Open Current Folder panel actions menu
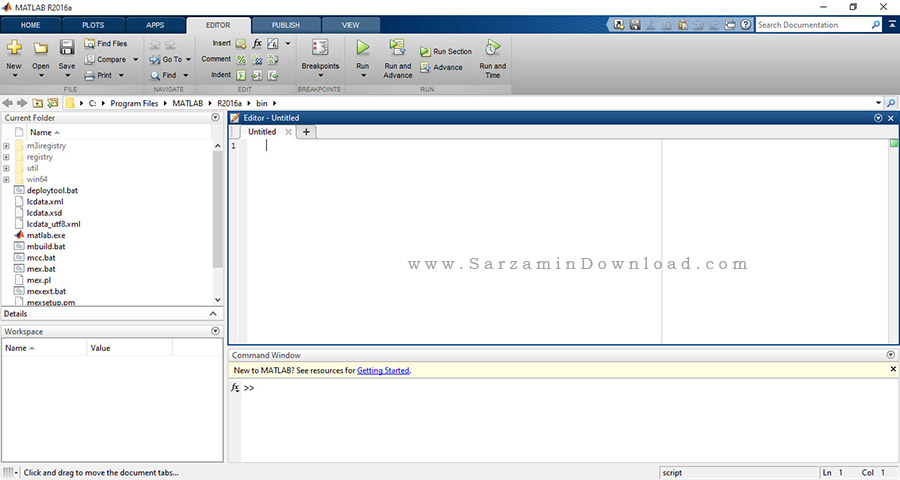 click(215, 117)
